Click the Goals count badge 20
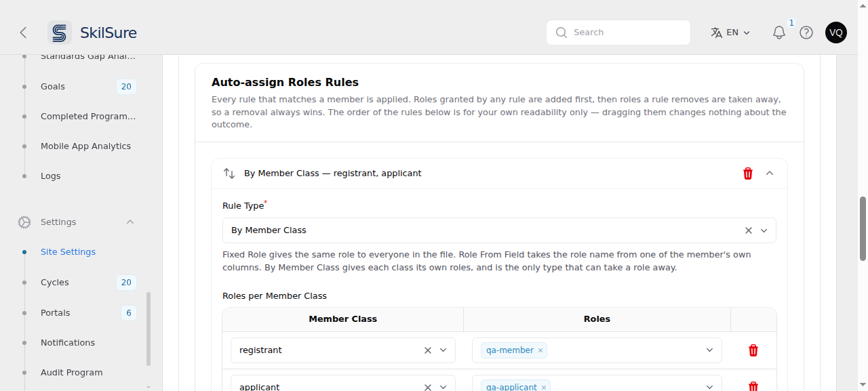The width and height of the screenshot is (868, 391). coord(126,87)
